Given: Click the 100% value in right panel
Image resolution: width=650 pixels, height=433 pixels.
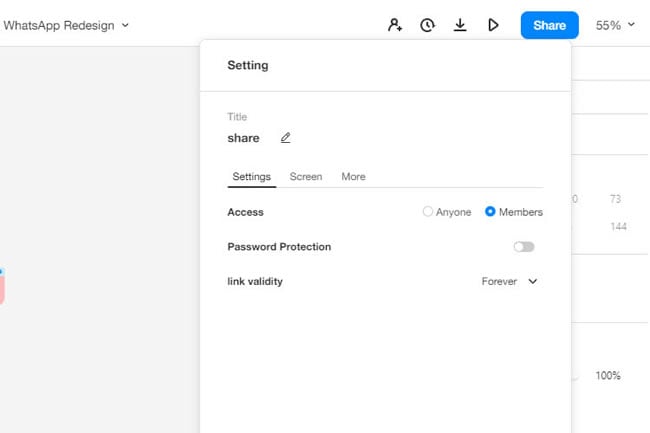Looking at the screenshot, I should [x=608, y=375].
